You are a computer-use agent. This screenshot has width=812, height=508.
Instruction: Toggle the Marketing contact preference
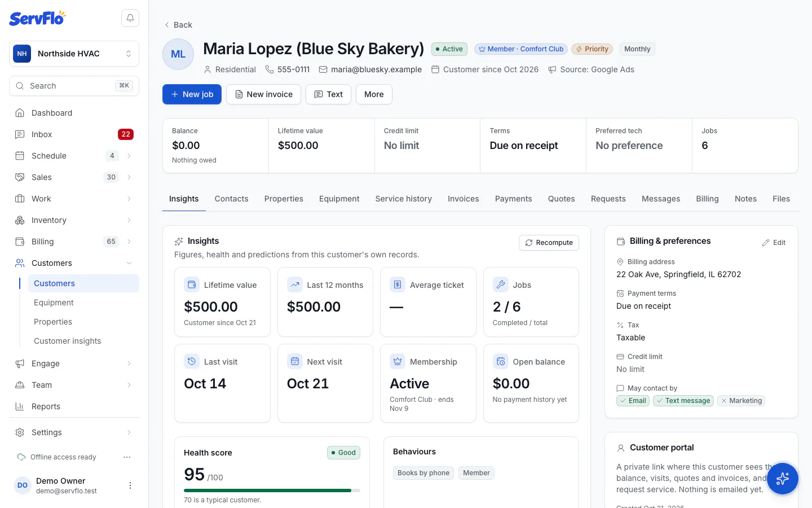pos(742,401)
